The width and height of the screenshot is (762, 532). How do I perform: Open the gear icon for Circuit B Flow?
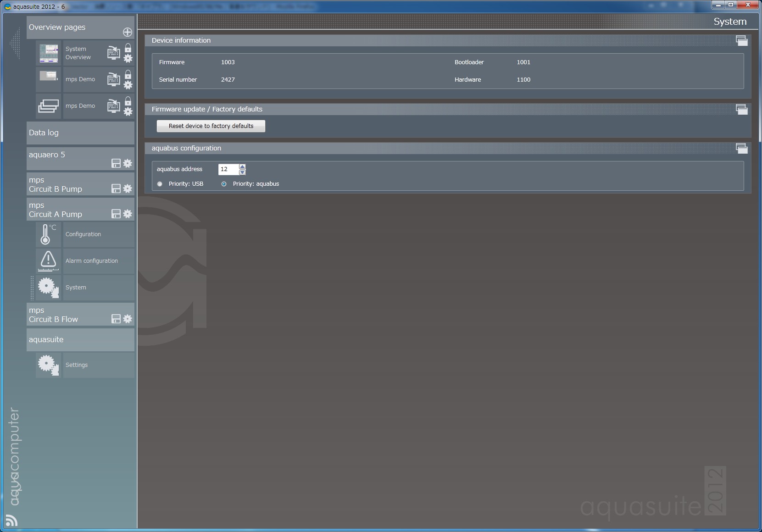128,319
